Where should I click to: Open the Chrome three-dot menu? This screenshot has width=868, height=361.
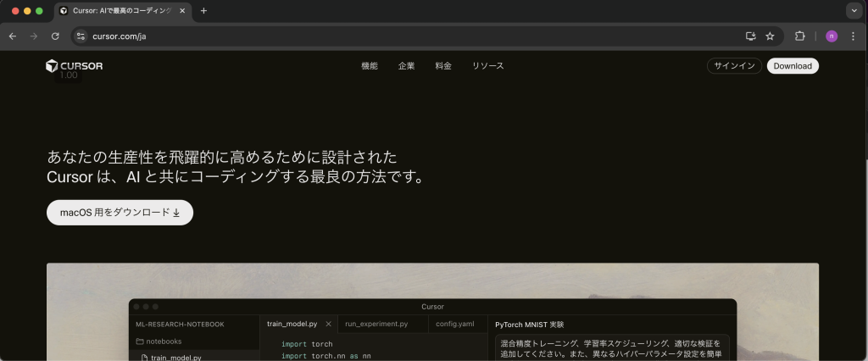click(x=853, y=36)
